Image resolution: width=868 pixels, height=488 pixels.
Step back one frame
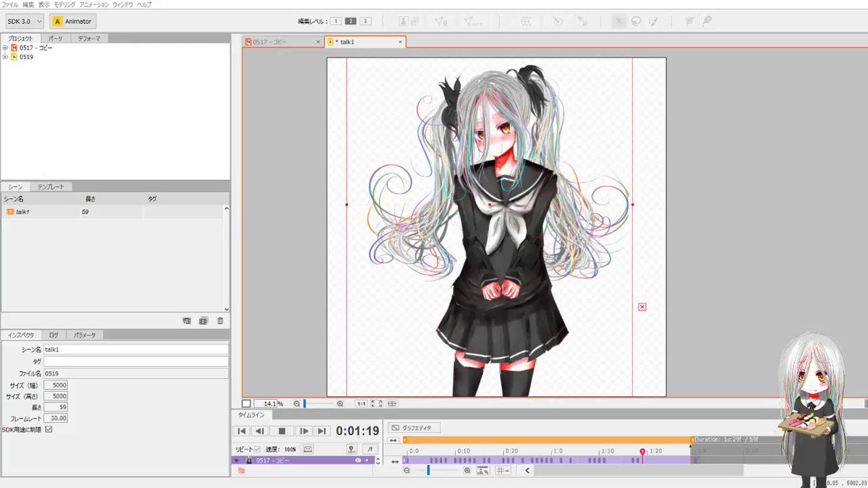tap(260, 431)
